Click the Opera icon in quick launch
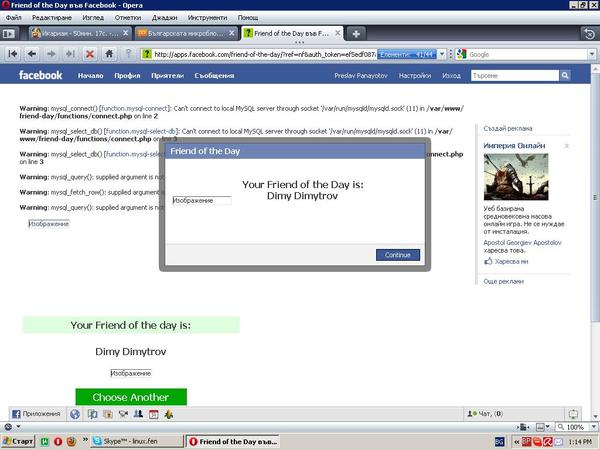The image size is (600, 450). tap(58, 442)
